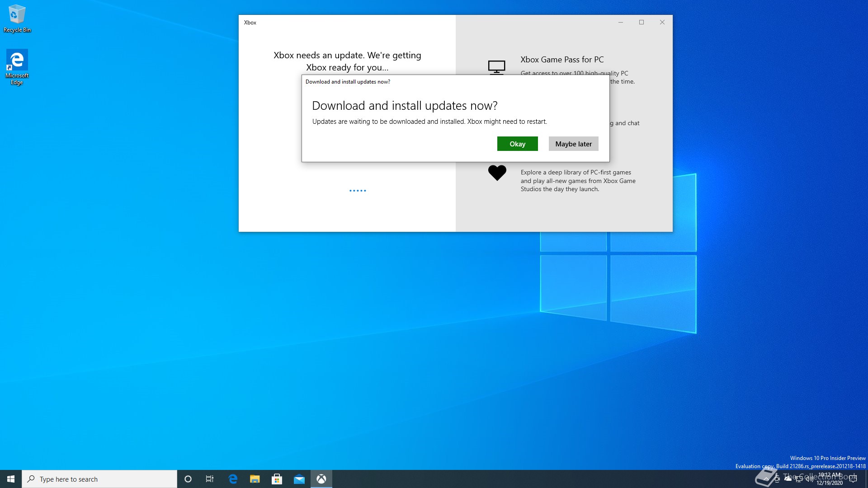Open the Windows Start menu
Image resolution: width=868 pixels, height=488 pixels.
11,479
